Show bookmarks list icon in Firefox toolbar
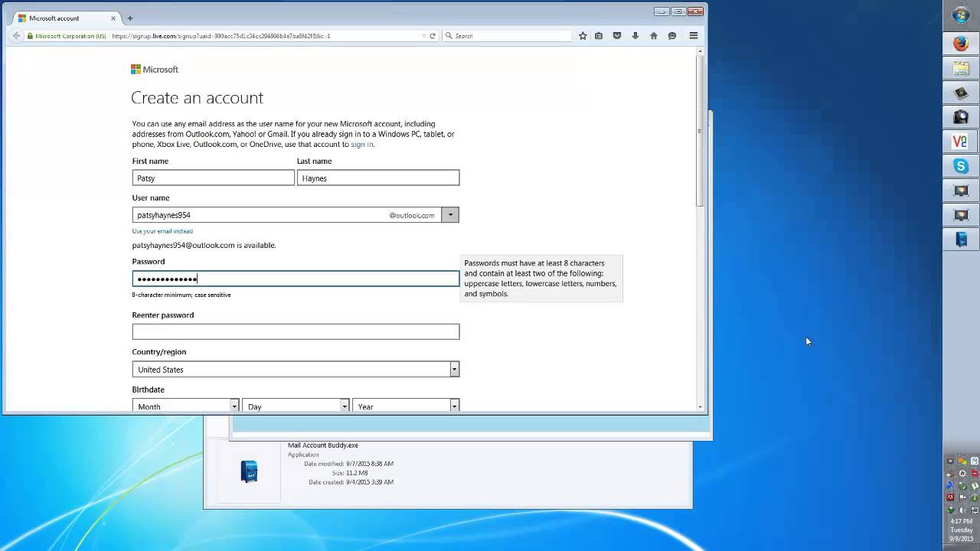980x551 pixels. [599, 36]
